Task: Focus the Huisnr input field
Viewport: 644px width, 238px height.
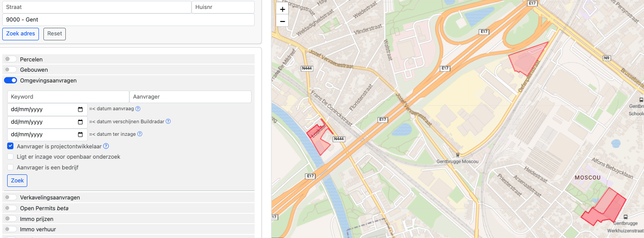Action: point(223,7)
